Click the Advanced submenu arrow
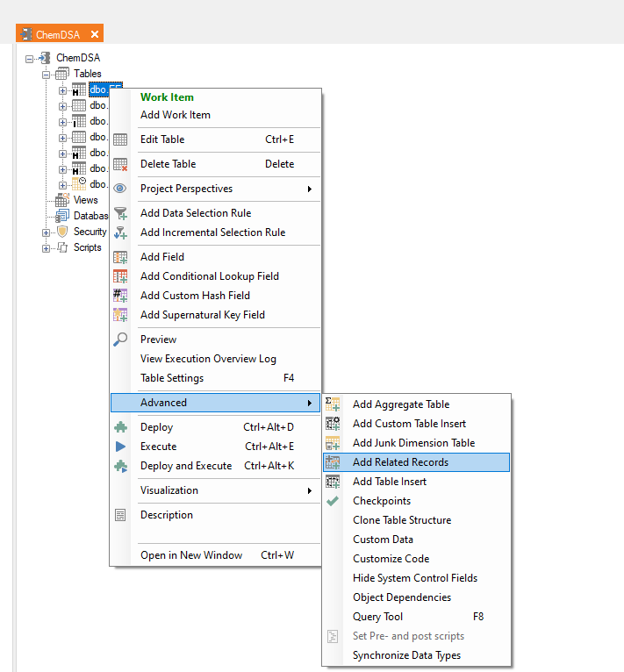The image size is (624, 672). click(x=309, y=403)
